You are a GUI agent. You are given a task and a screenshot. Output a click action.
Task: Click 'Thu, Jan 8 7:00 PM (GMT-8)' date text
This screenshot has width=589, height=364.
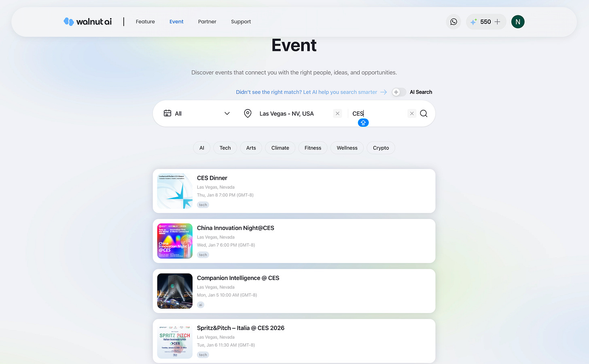[x=225, y=195]
